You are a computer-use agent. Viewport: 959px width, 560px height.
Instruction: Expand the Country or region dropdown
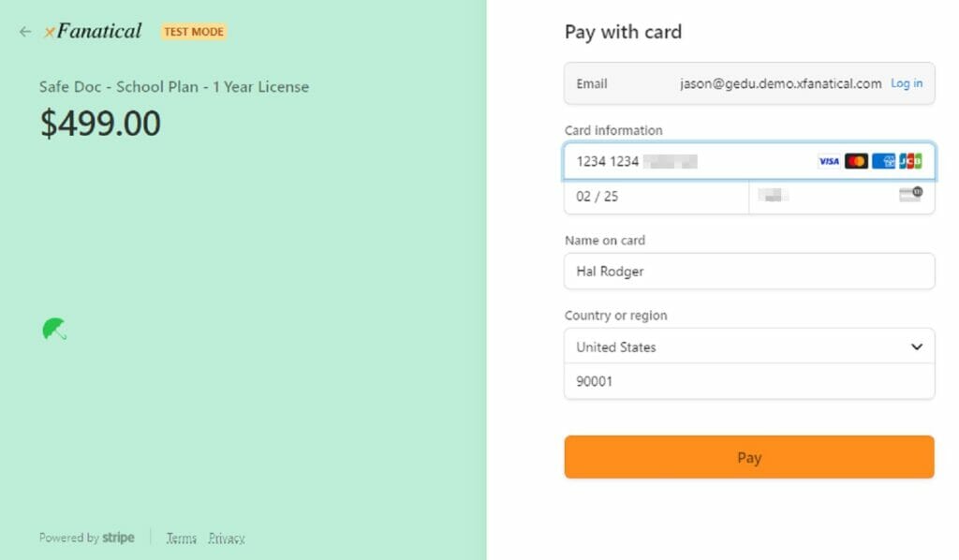[749, 346]
